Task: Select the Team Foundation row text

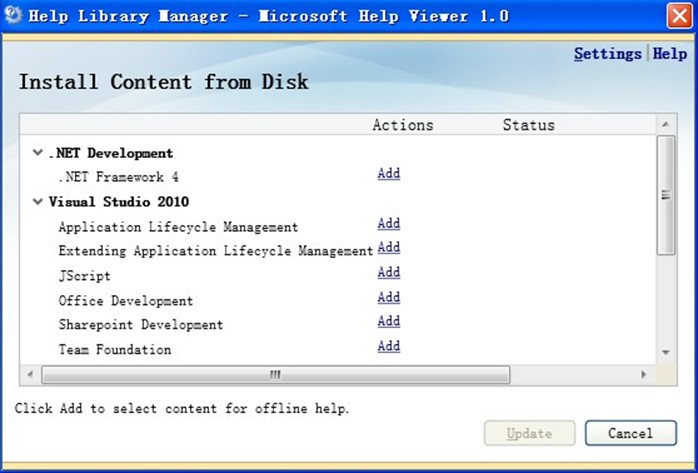Action: [115, 350]
